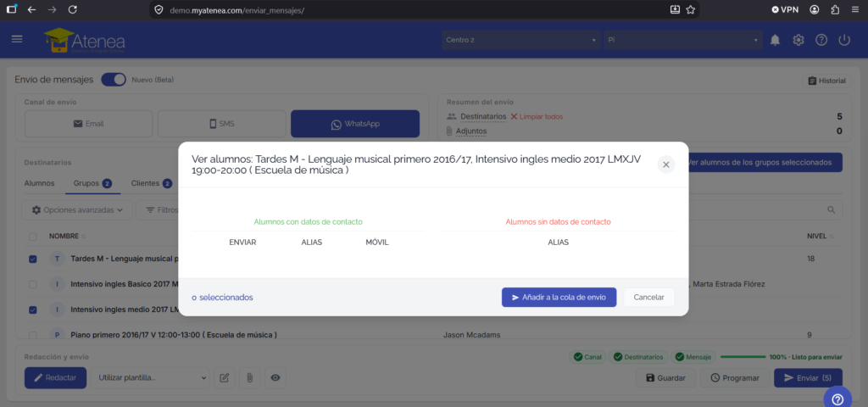Switch to the Grupos tab
Viewport: 868px width, 407px height.
coord(92,183)
